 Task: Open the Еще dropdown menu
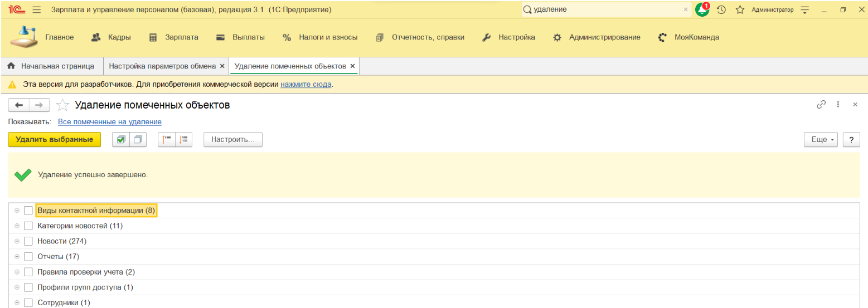[x=821, y=140]
